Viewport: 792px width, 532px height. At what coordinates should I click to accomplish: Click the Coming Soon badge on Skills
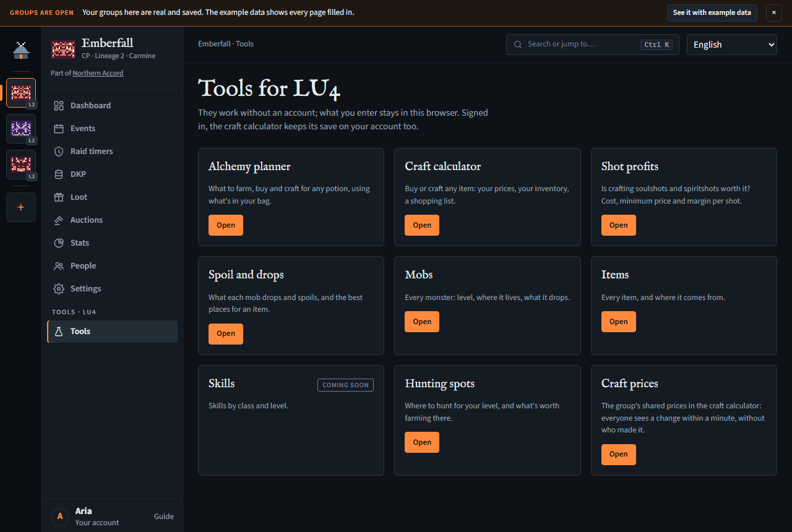coord(345,385)
